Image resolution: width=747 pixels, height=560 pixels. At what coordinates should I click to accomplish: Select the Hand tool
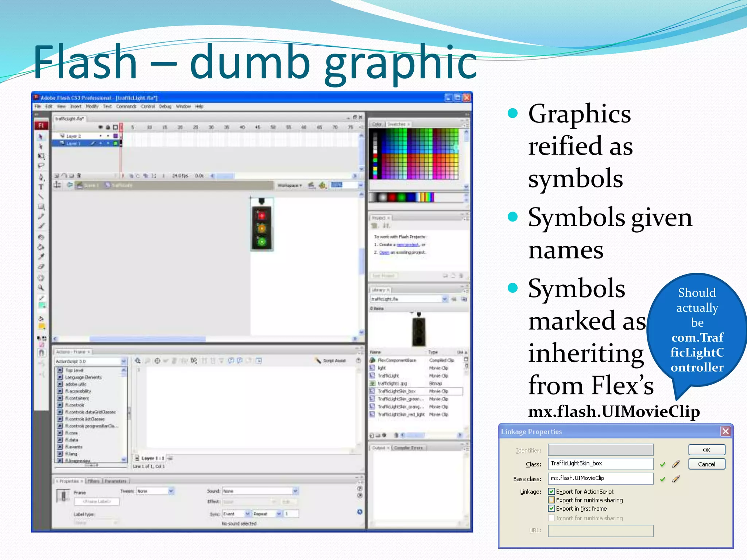coord(41,278)
